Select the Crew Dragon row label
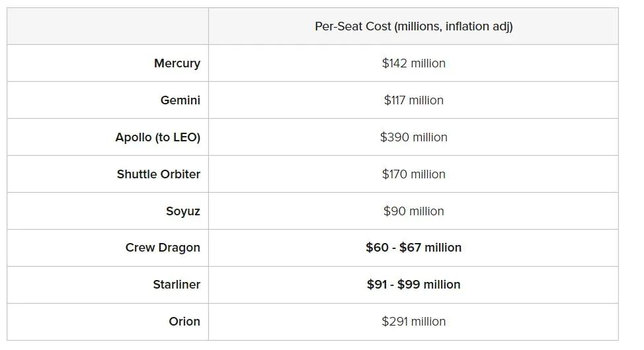 coord(163,248)
